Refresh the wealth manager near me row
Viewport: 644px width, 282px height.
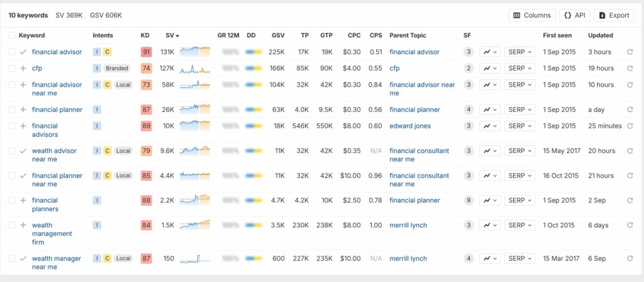630,259
